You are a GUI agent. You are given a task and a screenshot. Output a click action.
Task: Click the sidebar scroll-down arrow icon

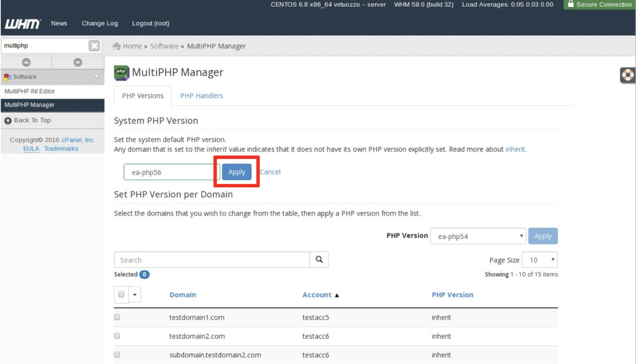pyautogui.click(x=78, y=63)
